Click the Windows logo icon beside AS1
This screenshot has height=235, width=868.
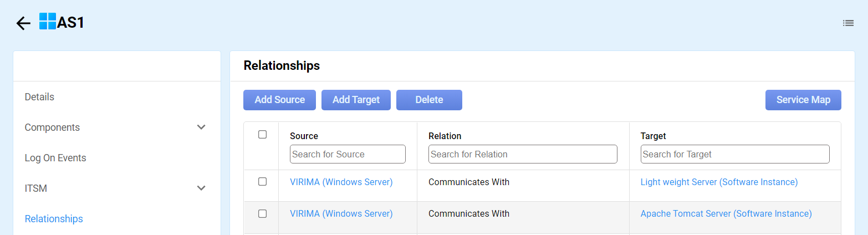[48, 22]
